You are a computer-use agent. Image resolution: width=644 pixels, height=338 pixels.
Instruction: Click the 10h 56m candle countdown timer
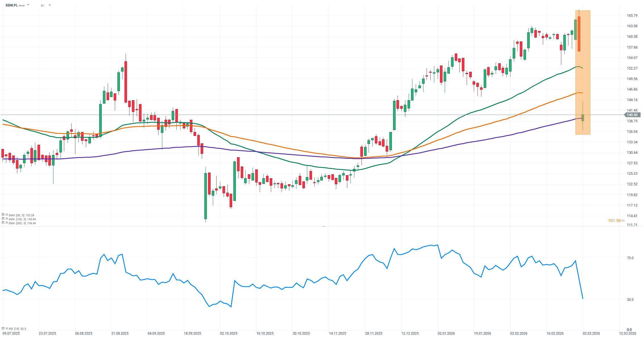click(616, 221)
